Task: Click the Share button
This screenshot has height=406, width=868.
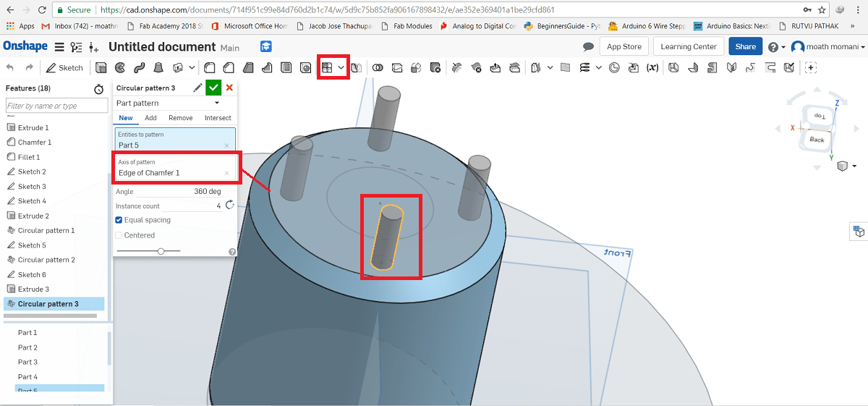Action: [745, 46]
